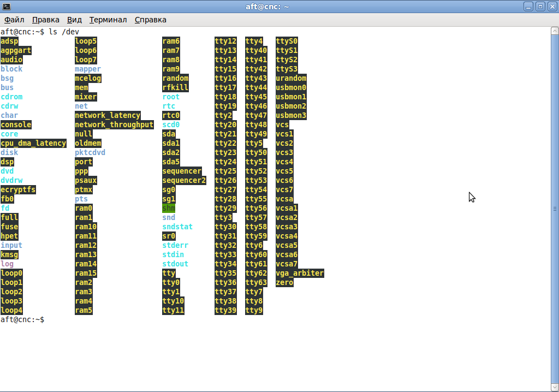Screen dimensions: 559x392
Task: Open the Вид menu
Action: tap(74, 20)
